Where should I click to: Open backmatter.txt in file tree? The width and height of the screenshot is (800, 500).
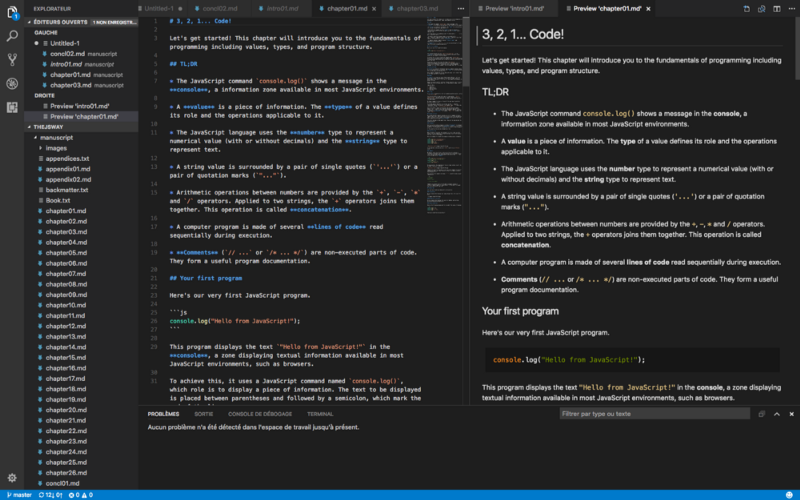tap(81, 190)
